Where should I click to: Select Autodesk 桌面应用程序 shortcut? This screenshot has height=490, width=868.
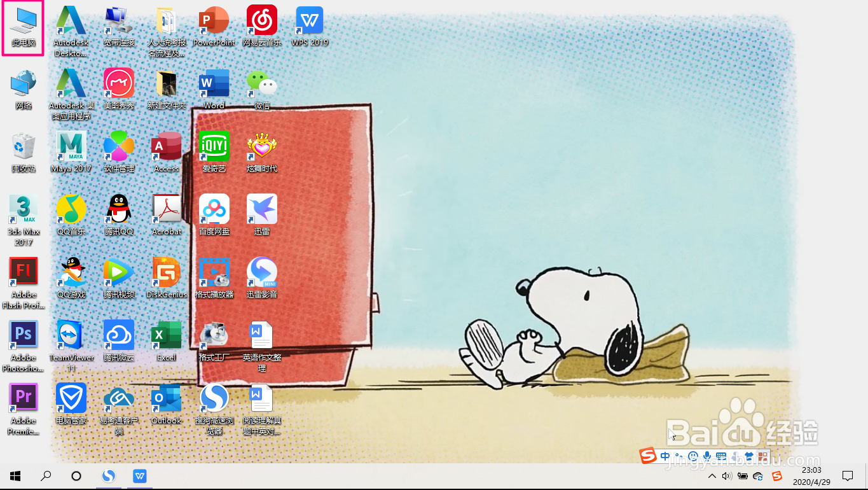[71, 94]
